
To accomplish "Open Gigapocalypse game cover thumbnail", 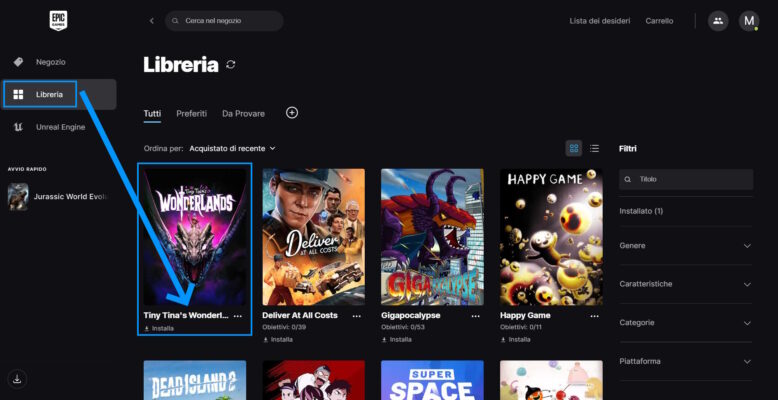I will (432, 236).
